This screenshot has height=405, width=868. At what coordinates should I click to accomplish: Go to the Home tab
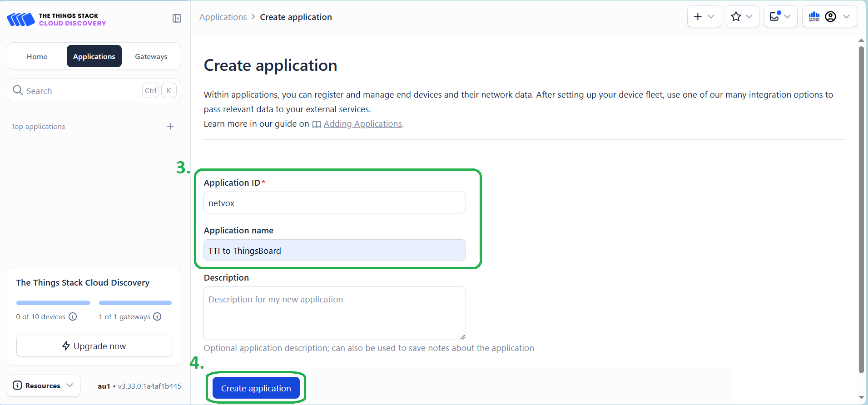pos(37,56)
